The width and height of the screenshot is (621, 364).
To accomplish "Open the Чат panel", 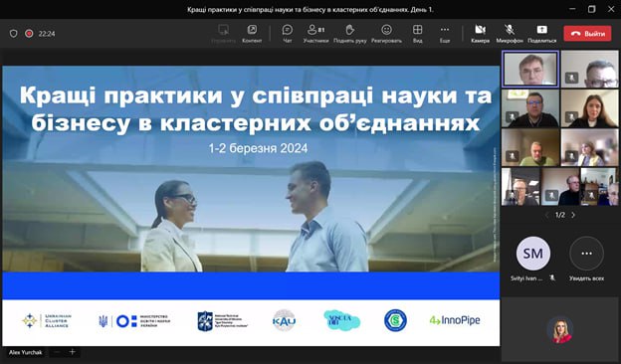I will pos(288,34).
